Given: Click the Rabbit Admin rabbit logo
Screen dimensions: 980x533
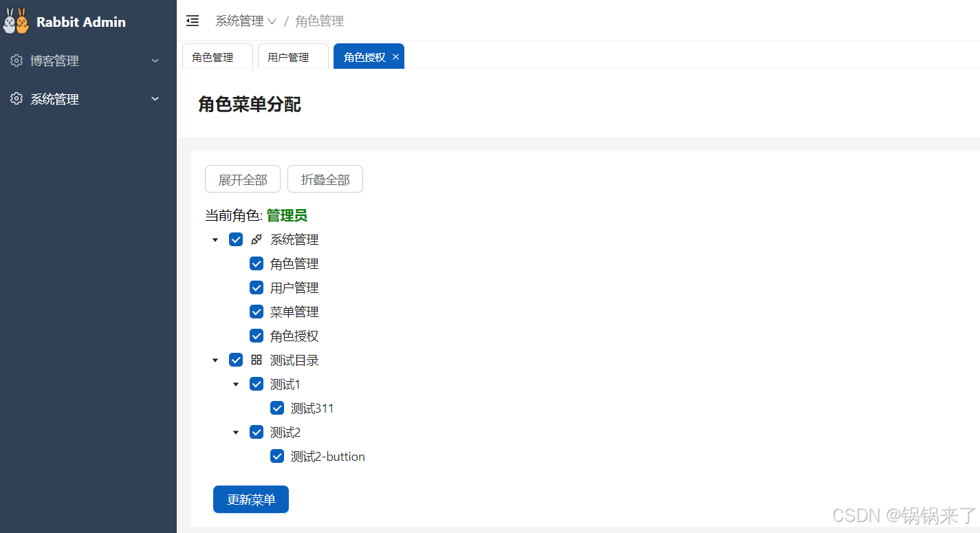Looking at the screenshot, I should pos(15,21).
